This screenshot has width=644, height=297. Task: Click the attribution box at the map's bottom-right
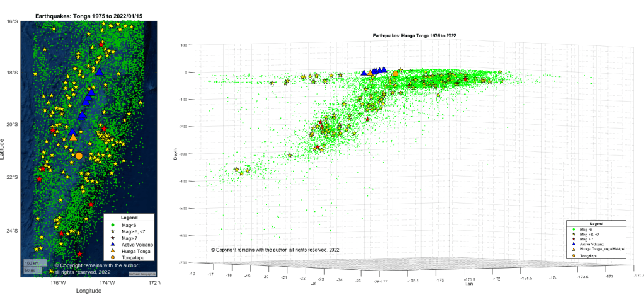coord(141,274)
